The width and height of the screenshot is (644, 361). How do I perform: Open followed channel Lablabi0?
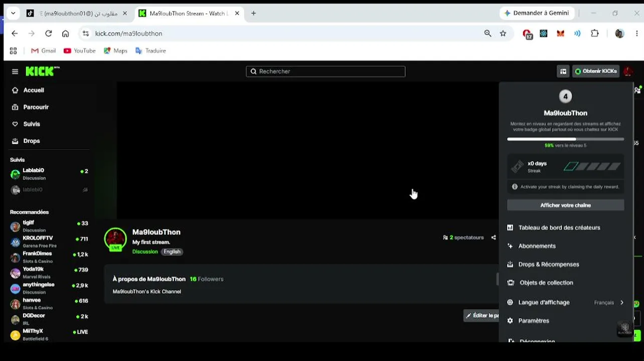coord(49,174)
